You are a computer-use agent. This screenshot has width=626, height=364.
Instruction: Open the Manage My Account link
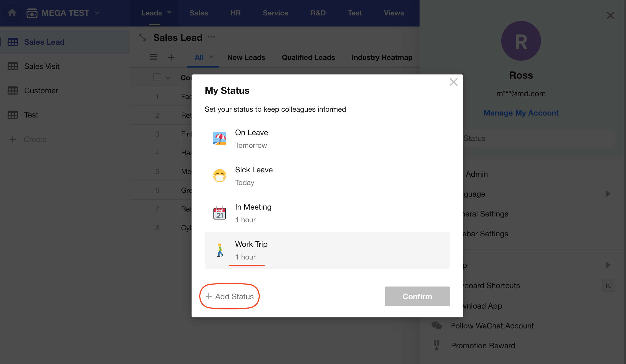pyautogui.click(x=521, y=113)
